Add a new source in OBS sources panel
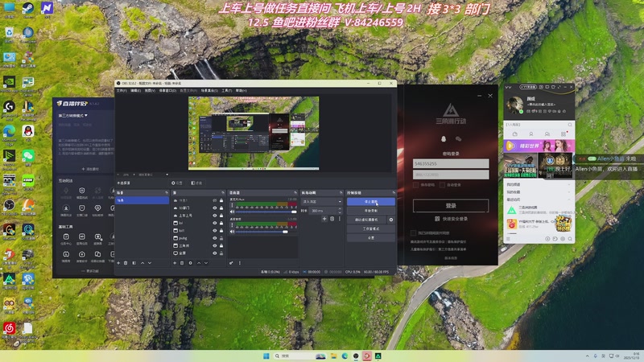The height and width of the screenshot is (362, 644). 175,263
